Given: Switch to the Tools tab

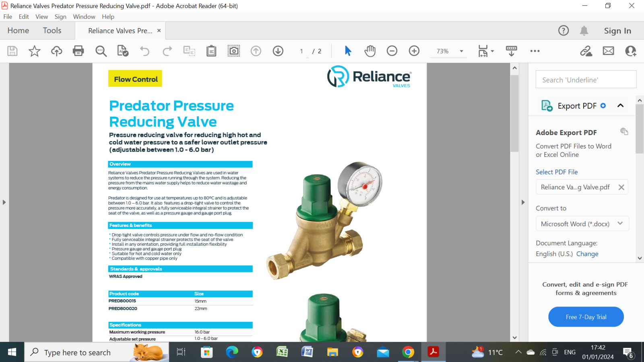Looking at the screenshot, I should point(52,30).
